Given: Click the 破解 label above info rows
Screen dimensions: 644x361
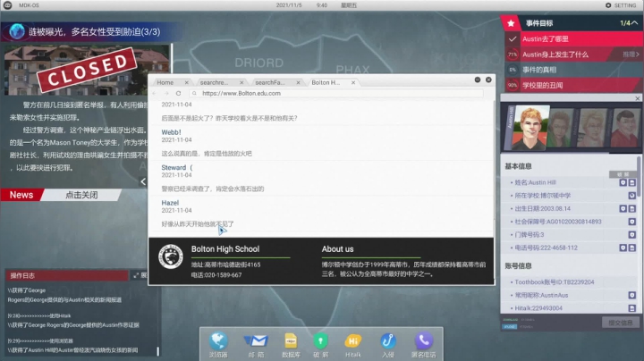Looking at the screenshot, I should tap(623, 174).
